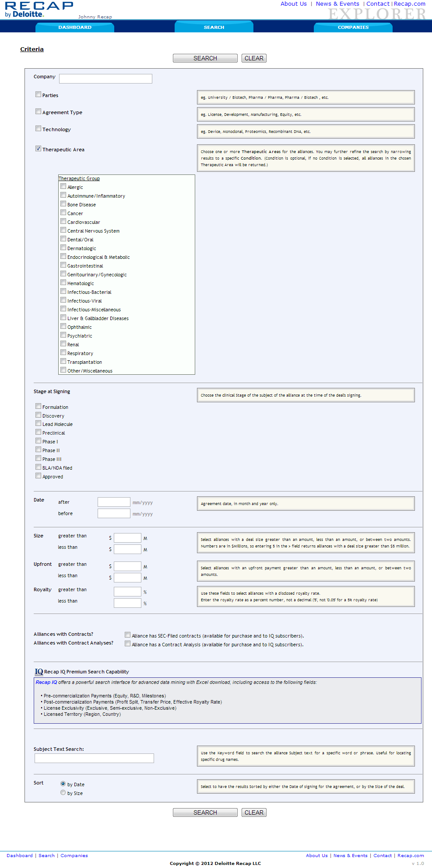The width and height of the screenshot is (432, 868).
Task: Click the Recap IQ link text
Action: click(46, 682)
